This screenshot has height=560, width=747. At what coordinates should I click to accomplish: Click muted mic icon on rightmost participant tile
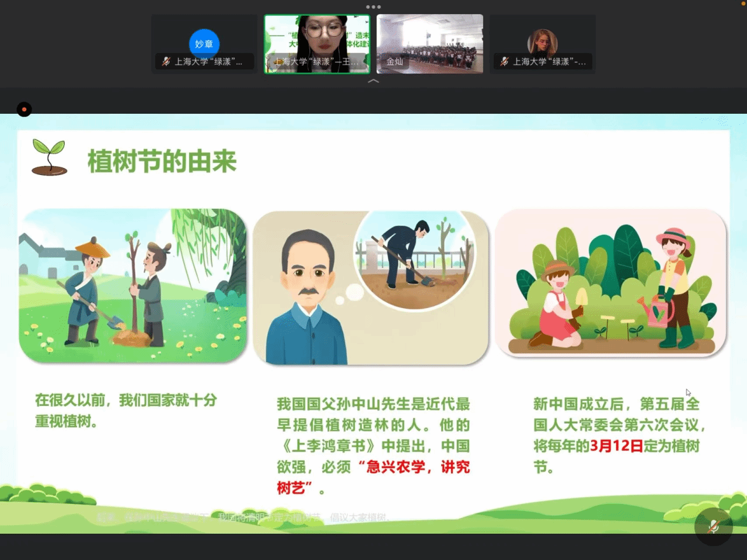point(504,61)
